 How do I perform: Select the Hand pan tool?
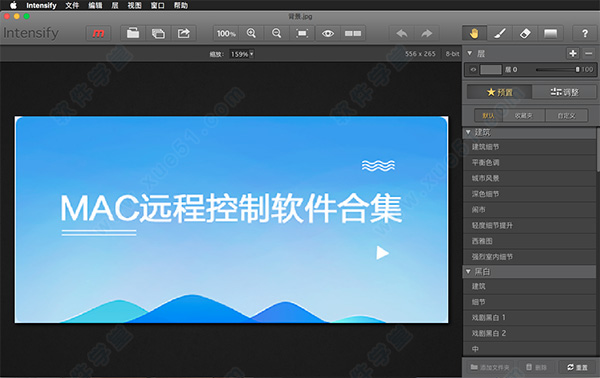474,34
